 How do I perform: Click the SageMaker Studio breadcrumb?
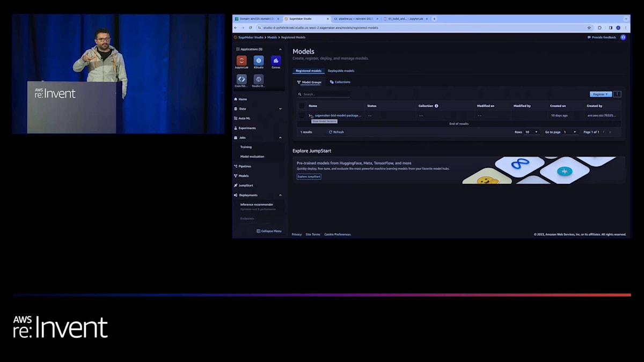point(251,38)
